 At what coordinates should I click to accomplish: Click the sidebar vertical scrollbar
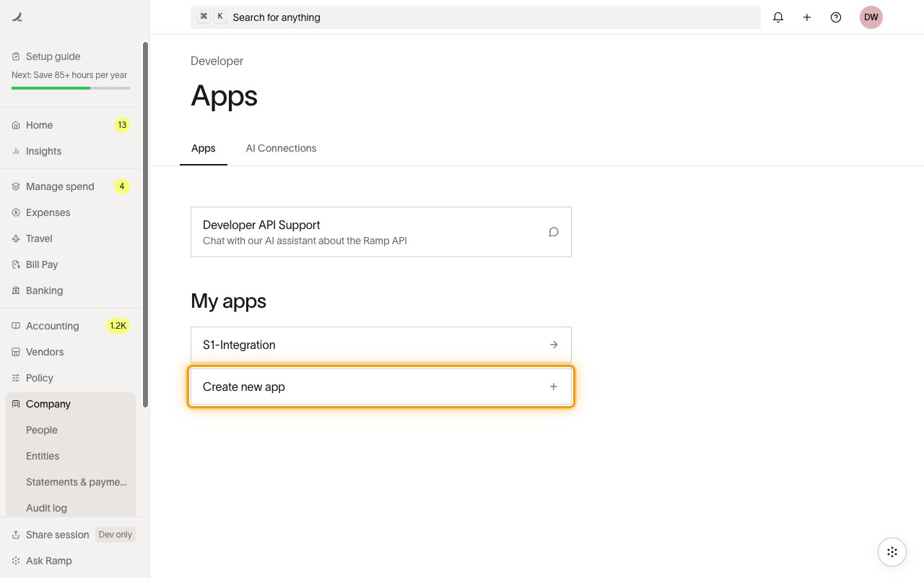click(146, 224)
